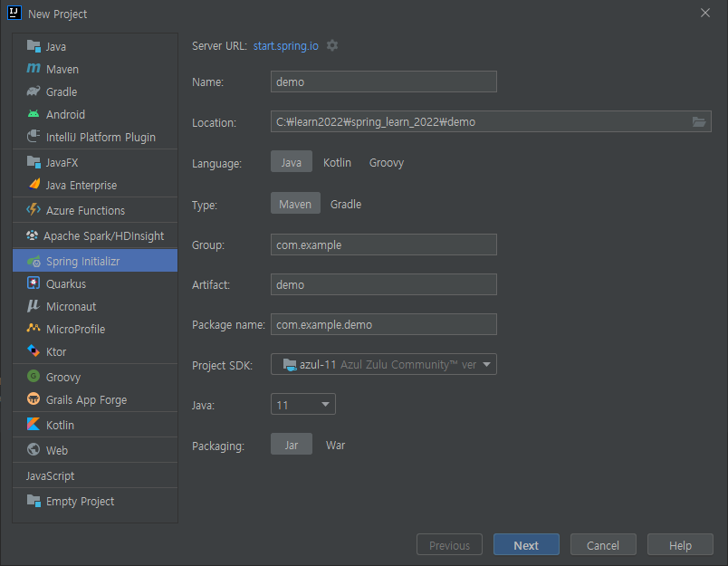This screenshot has height=566, width=728.
Task: Set build type to Maven
Action: 295,204
